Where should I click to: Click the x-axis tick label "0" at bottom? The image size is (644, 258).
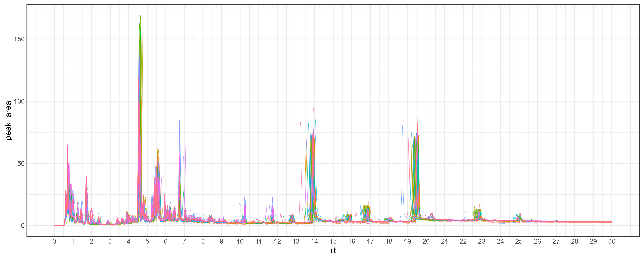[54, 241]
